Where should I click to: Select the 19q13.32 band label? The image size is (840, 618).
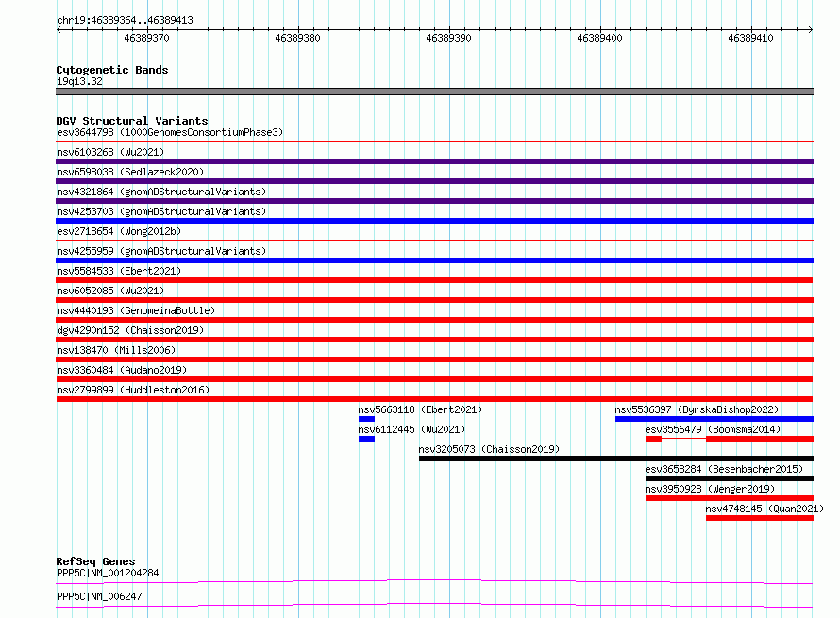tap(79, 81)
